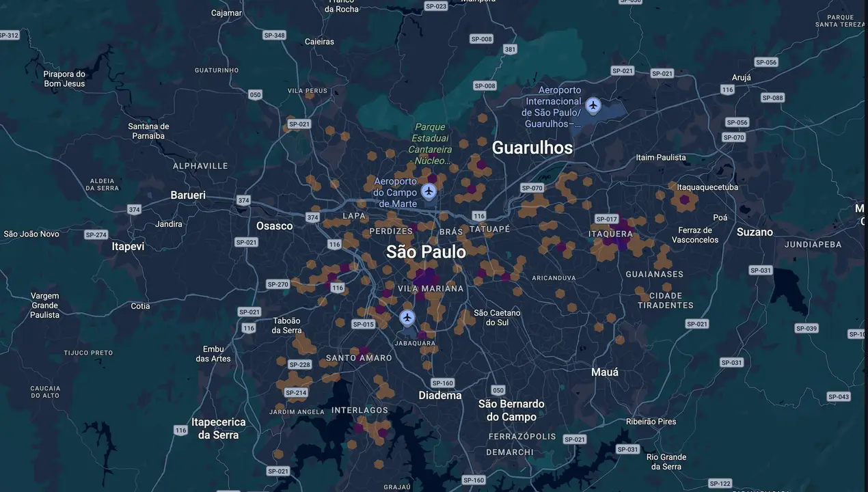Viewport: 868px width, 492px height.
Task: Click the SP-228 road shield
Action: [x=299, y=364]
